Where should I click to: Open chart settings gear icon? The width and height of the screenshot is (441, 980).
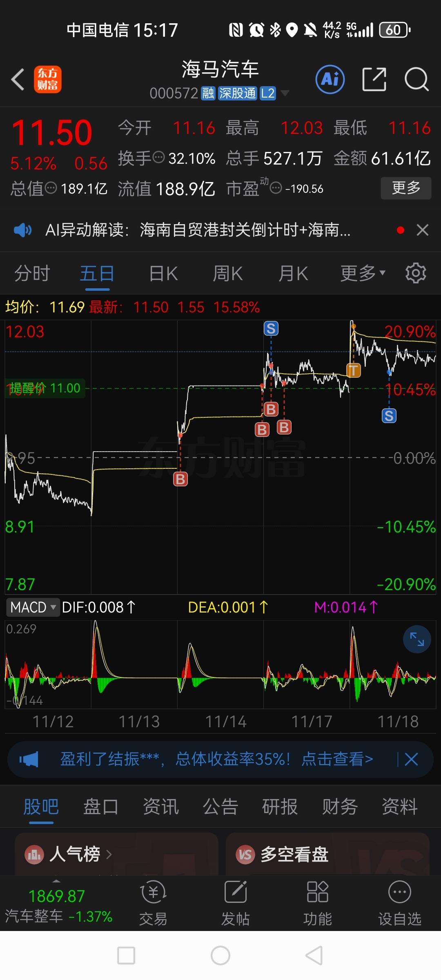click(x=416, y=273)
